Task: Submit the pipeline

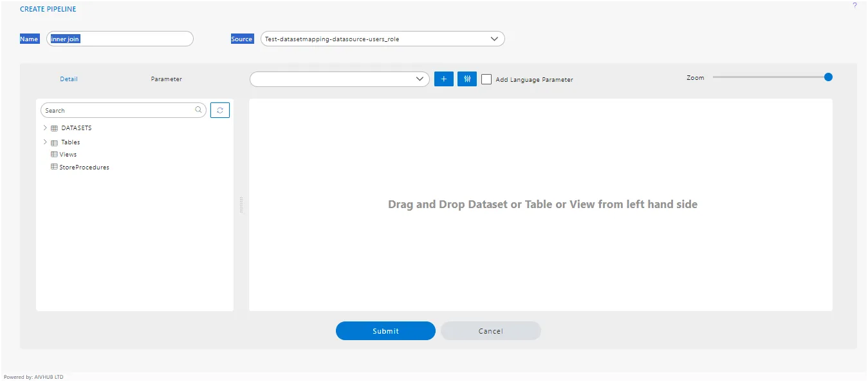Action: (x=385, y=330)
